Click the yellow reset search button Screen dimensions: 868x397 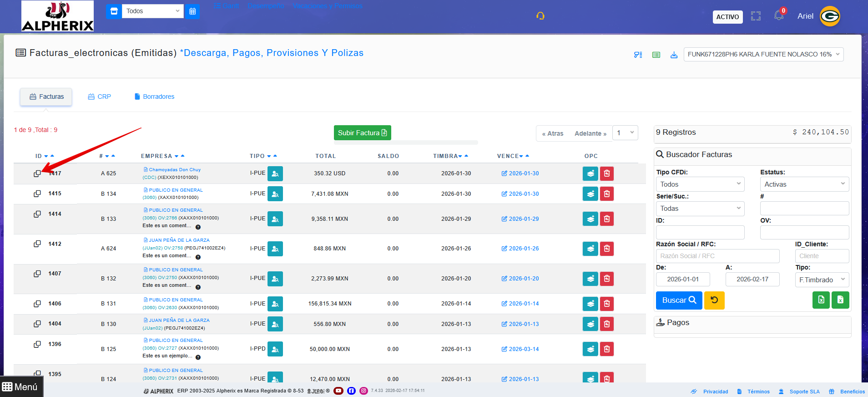coord(714,300)
